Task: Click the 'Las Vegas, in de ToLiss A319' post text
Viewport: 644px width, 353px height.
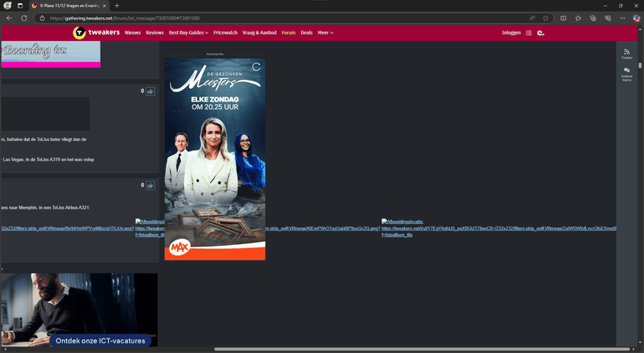Action: pyautogui.click(x=48, y=160)
